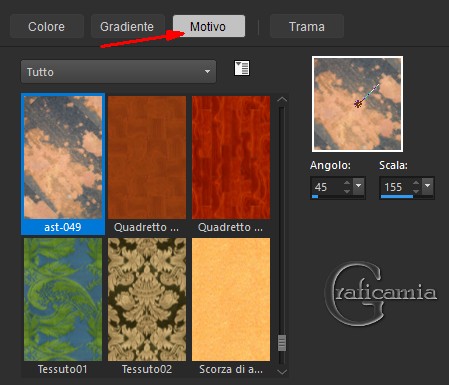Click the Angolo value input field
This screenshot has width=449, height=385.
click(x=327, y=187)
